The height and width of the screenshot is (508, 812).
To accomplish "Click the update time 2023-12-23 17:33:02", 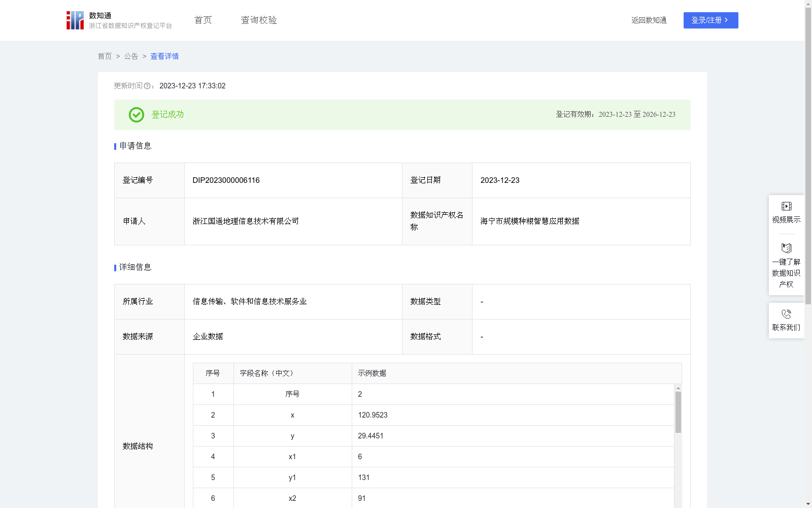I will 192,86.
